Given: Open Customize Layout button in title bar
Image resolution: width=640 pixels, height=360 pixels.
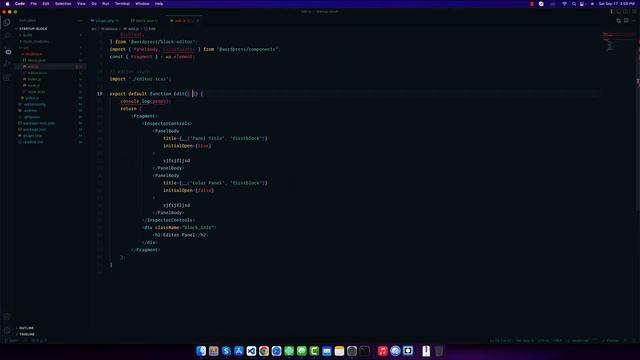Looking at the screenshot, I should point(633,11).
